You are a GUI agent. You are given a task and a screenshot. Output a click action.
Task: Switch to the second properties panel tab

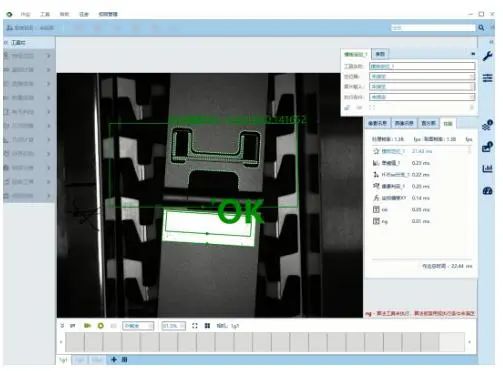[380, 54]
